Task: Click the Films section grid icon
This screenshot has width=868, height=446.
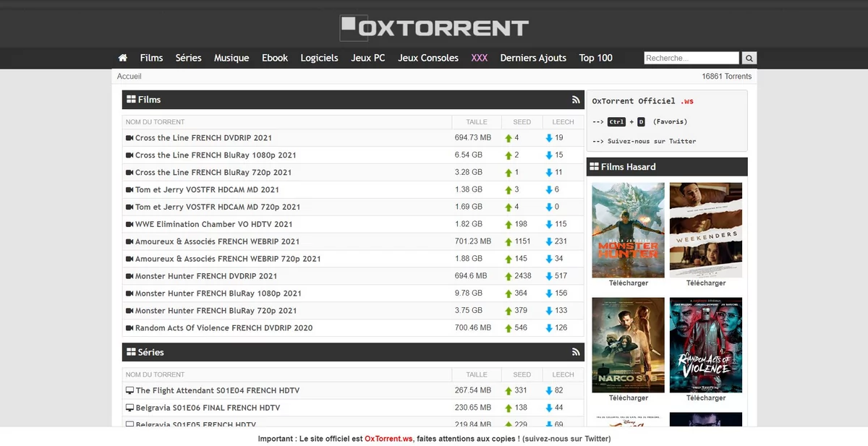Action: coord(131,100)
